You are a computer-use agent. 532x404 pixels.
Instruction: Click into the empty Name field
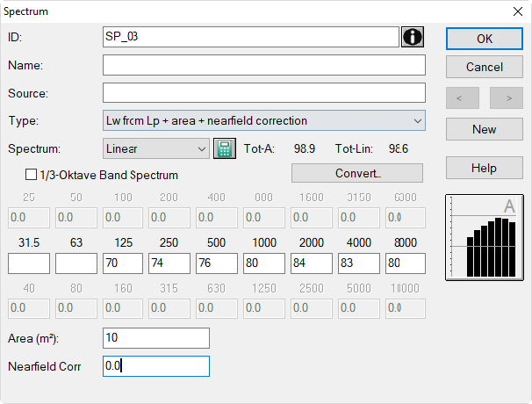pos(264,65)
